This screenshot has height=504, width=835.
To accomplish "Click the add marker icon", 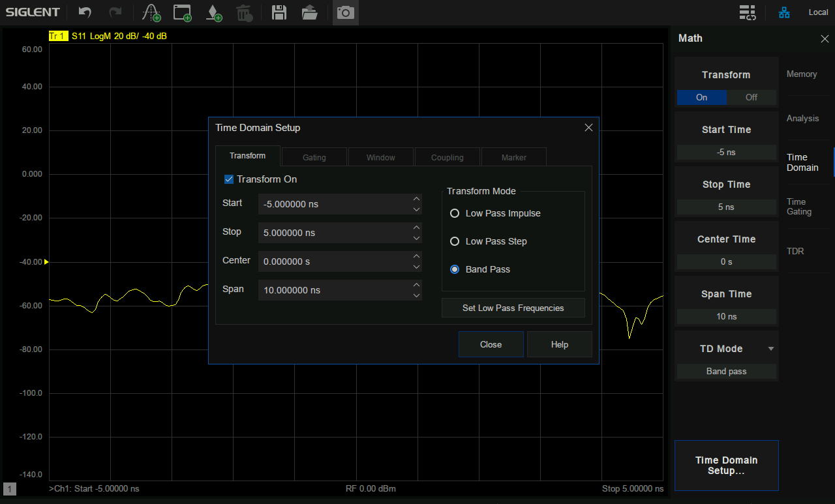I will (213, 12).
